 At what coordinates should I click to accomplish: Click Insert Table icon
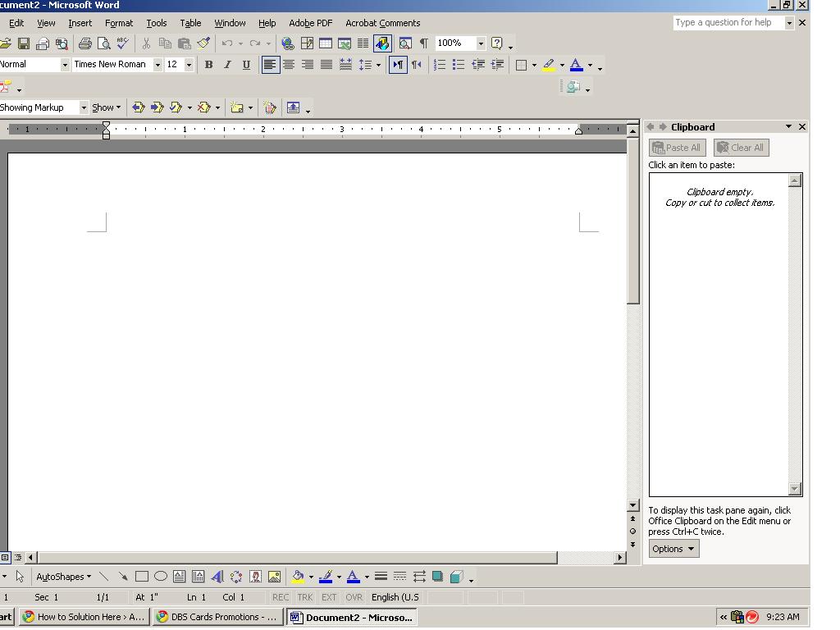(x=326, y=43)
